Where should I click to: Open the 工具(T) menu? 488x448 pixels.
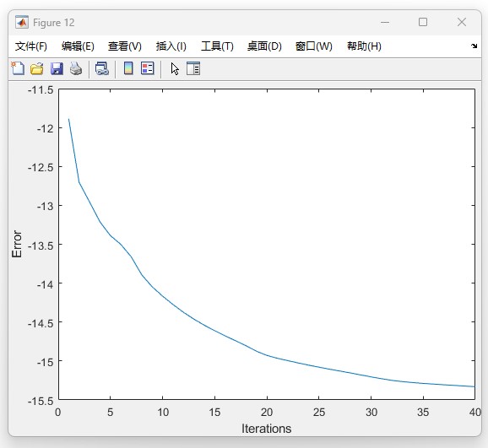[x=217, y=46]
